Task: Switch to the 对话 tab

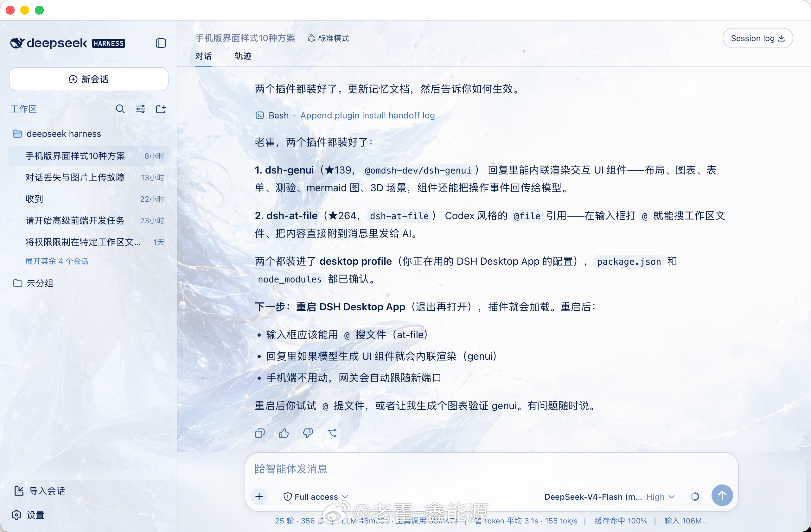Action: [x=203, y=56]
